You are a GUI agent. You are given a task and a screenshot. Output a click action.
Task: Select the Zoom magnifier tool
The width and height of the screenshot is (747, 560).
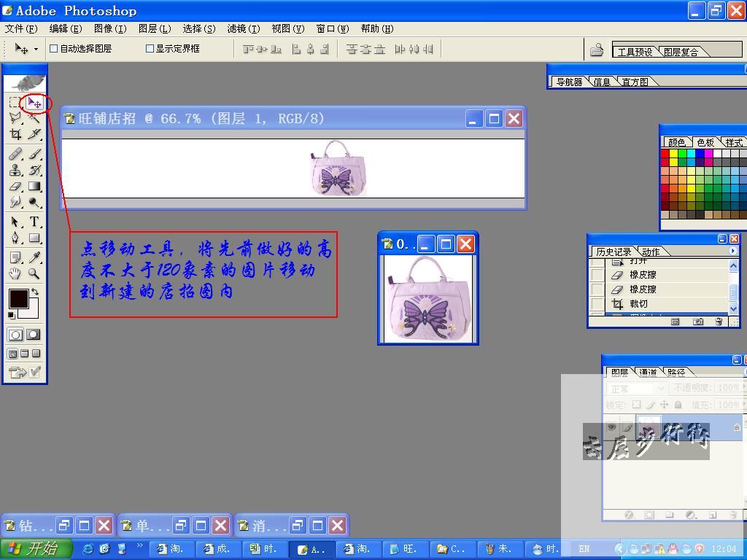click(34, 274)
